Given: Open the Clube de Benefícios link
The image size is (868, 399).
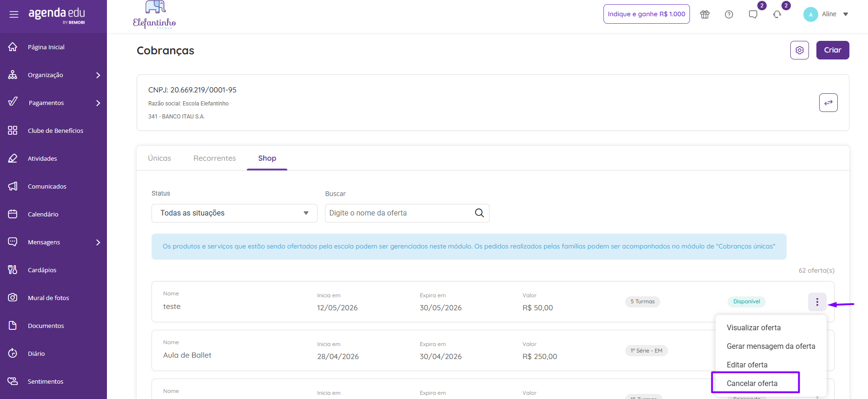Looking at the screenshot, I should (x=55, y=131).
